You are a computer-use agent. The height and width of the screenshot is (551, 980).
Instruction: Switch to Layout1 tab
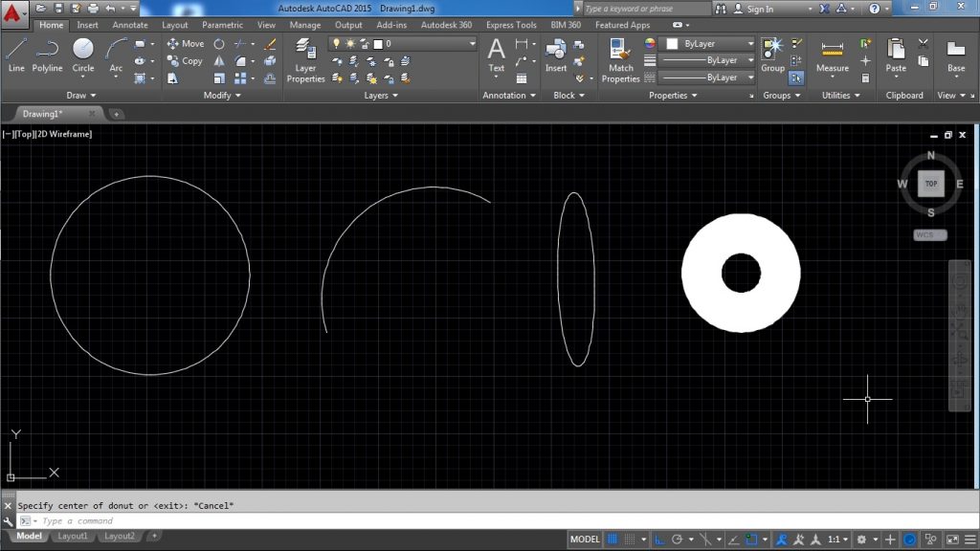73,536
